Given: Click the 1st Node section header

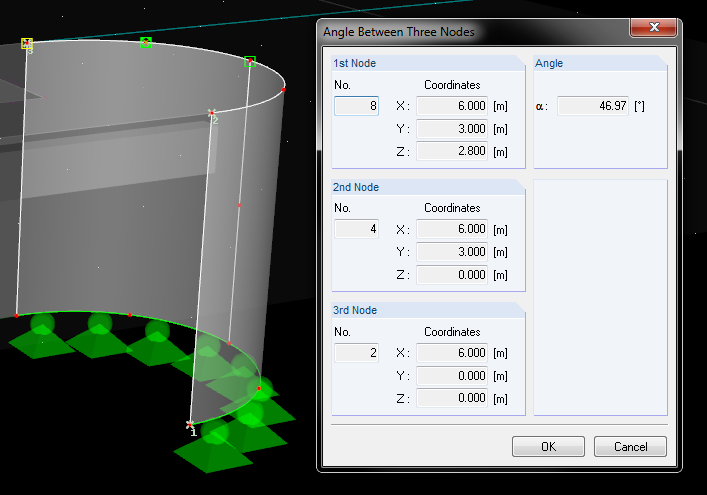Looking at the screenshot, I should click(428, 63).
